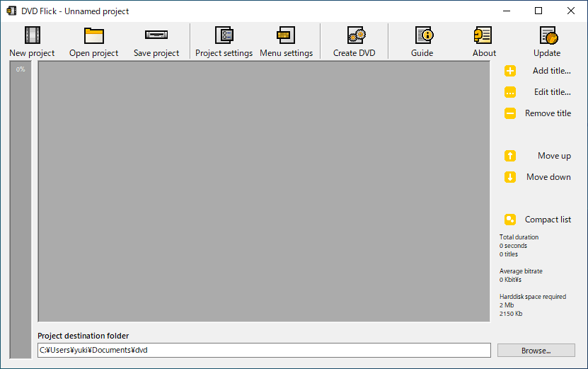Click Move up
The width and height of the screenshot is (588, 369).
click(x=538, y=156)
